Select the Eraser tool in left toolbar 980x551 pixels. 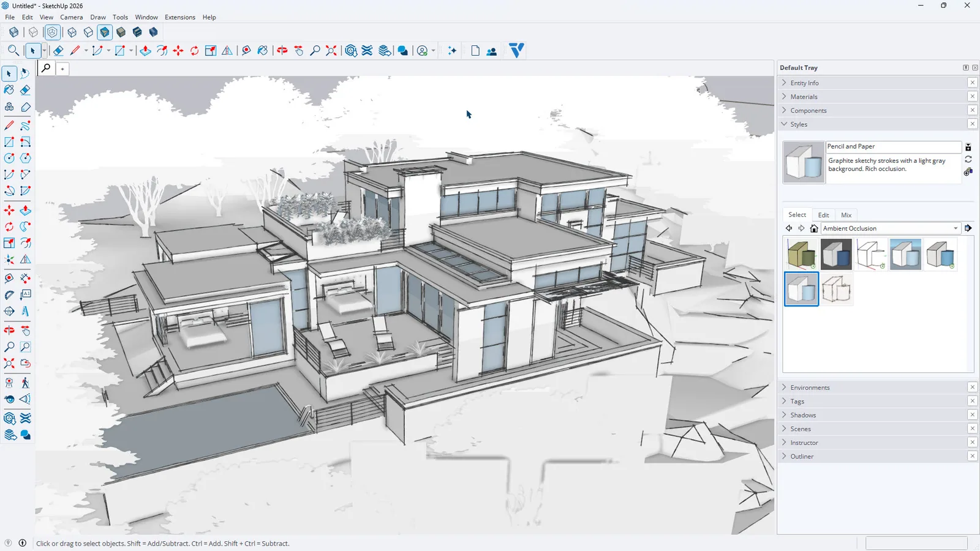point(25,90)
